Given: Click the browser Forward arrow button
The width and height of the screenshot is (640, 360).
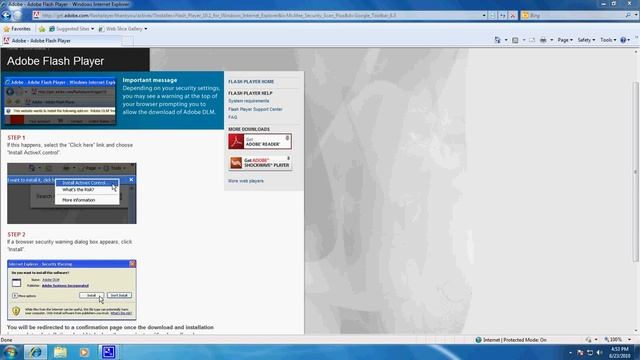Looking at the screenshot, I should (18, 16).
